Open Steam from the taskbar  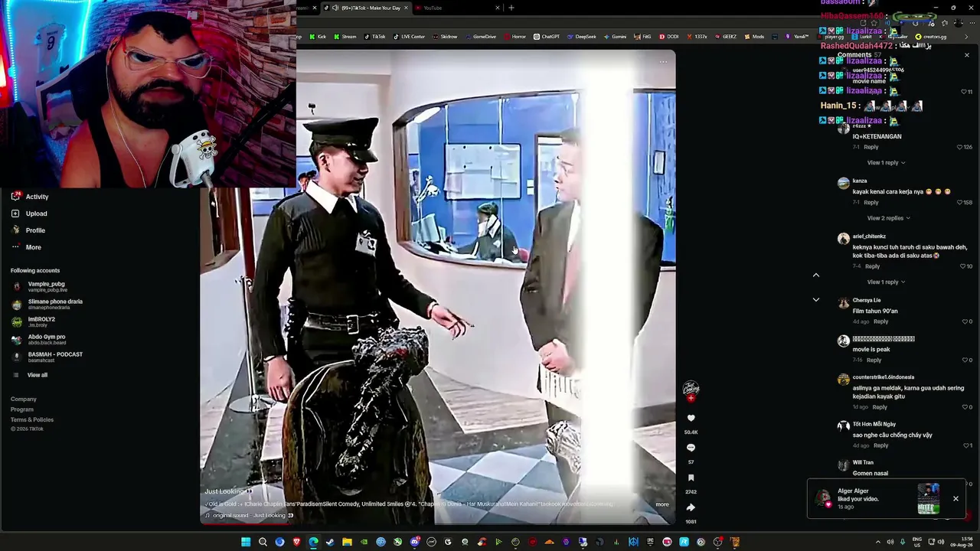point(330,542)
